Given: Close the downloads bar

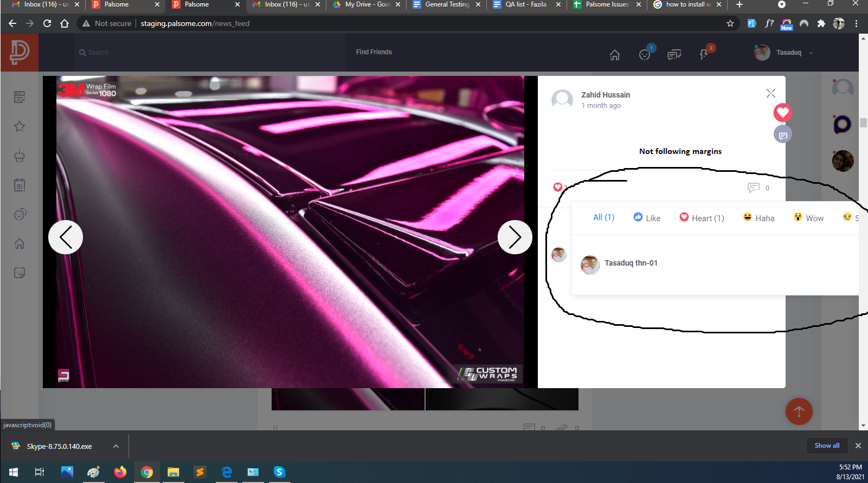Looking at the screenshot, I should coord(858,446).
